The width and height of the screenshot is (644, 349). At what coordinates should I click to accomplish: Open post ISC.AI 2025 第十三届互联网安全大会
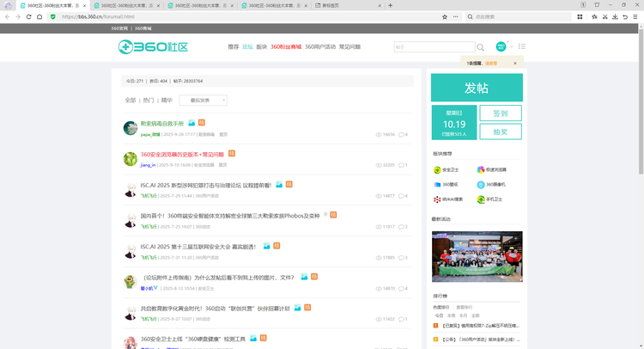tap(198, 247)
